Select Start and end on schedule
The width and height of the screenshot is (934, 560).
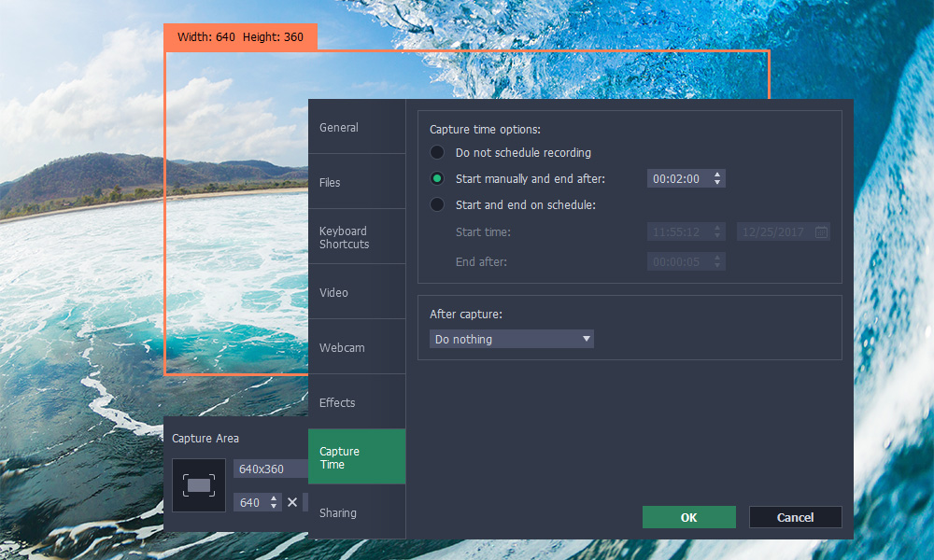point(436,204)
